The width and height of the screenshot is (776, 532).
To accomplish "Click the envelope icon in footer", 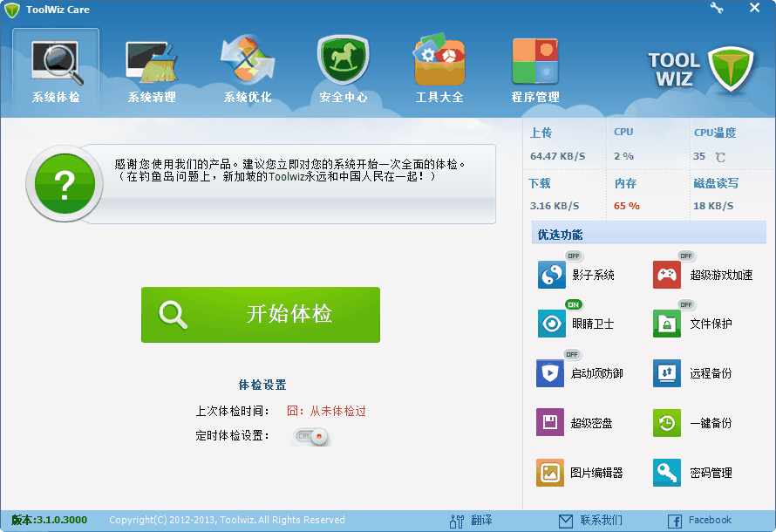I will pyautogui.click(x=566, y=521).
